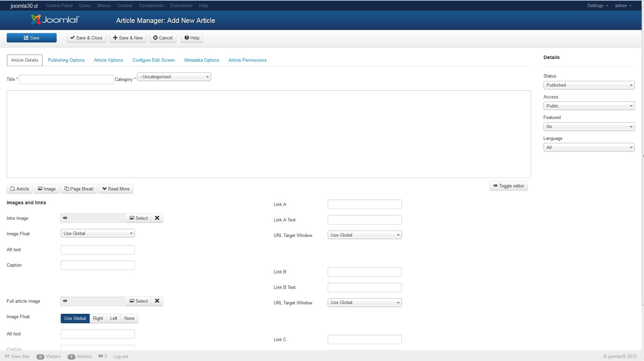Click the Title input field
This screenshot has height=361, width=644.
(66, 80)
